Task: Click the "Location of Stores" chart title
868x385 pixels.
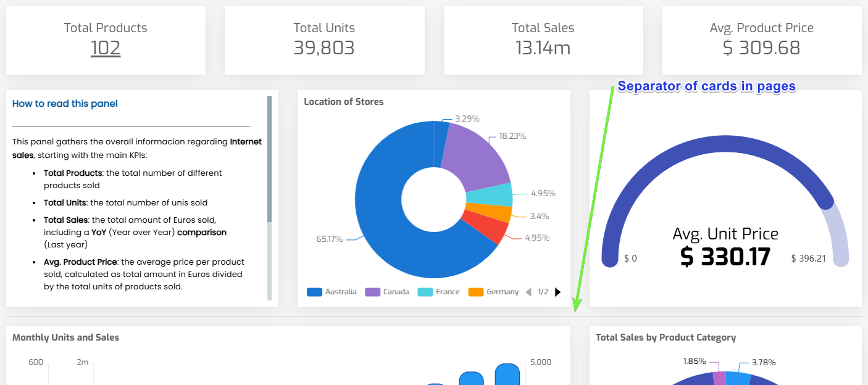Action: pos(344,102)
